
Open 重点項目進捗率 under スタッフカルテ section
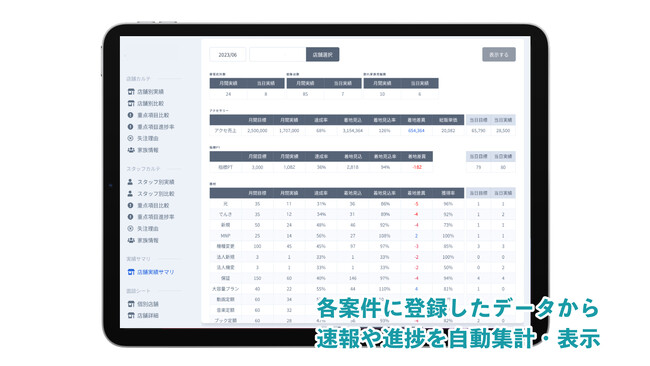(155, 217)
